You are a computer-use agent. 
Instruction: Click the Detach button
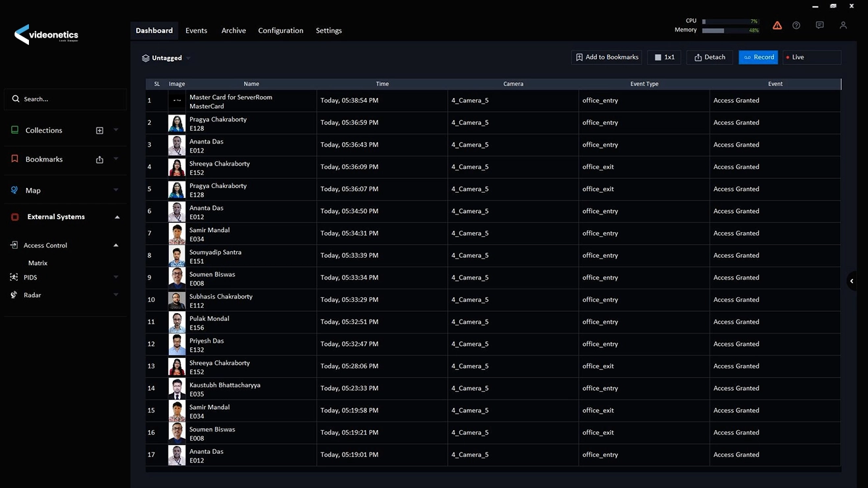(710, 57)
